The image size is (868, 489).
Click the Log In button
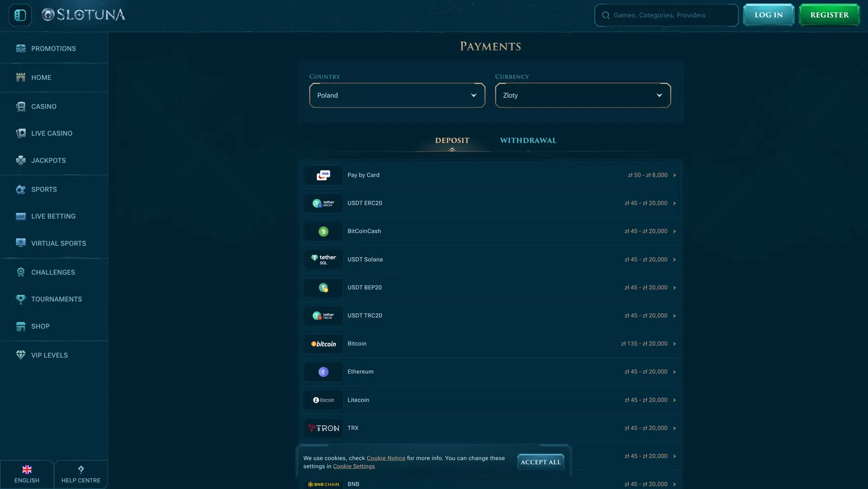pyautogui.click(x=769, y=15)
